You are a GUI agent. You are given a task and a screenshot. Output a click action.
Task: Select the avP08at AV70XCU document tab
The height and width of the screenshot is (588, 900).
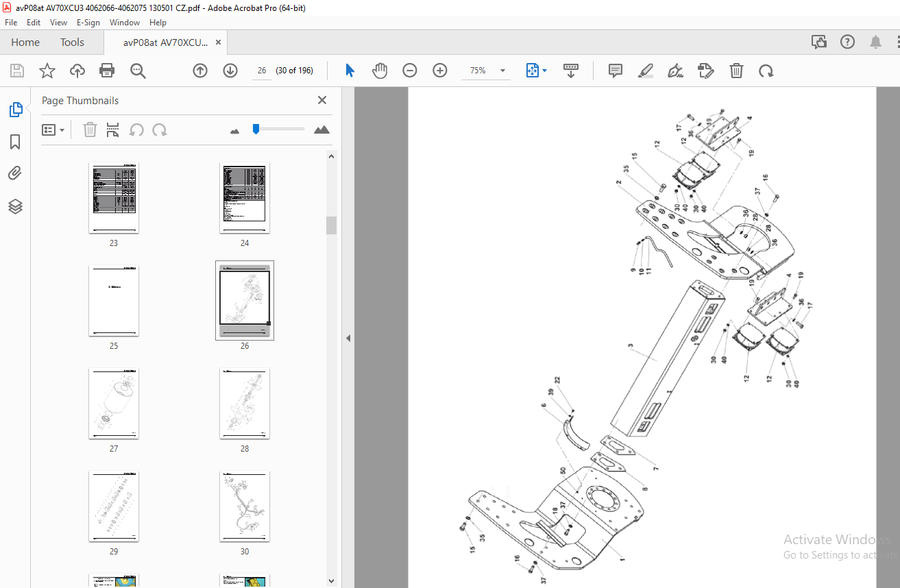(x=165, y=42)
